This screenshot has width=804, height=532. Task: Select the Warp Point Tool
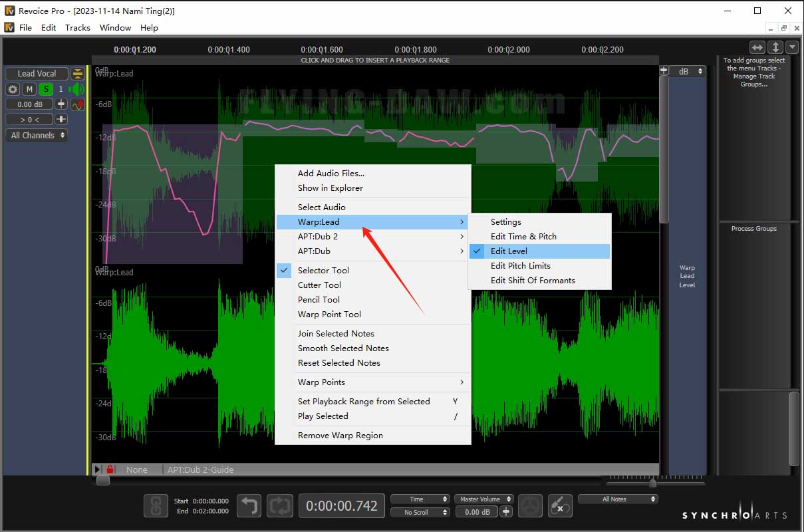coord(374,315)
